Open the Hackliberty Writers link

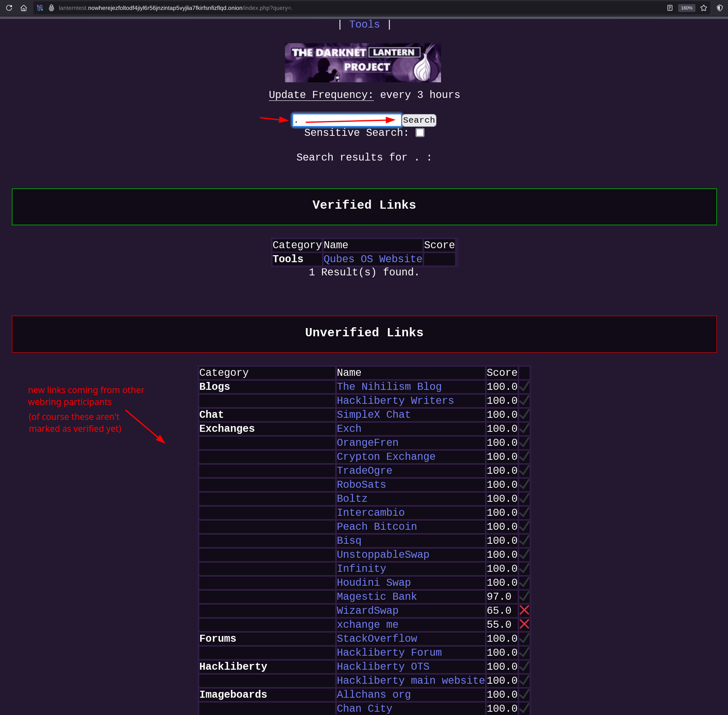click(x=395, y=401)
